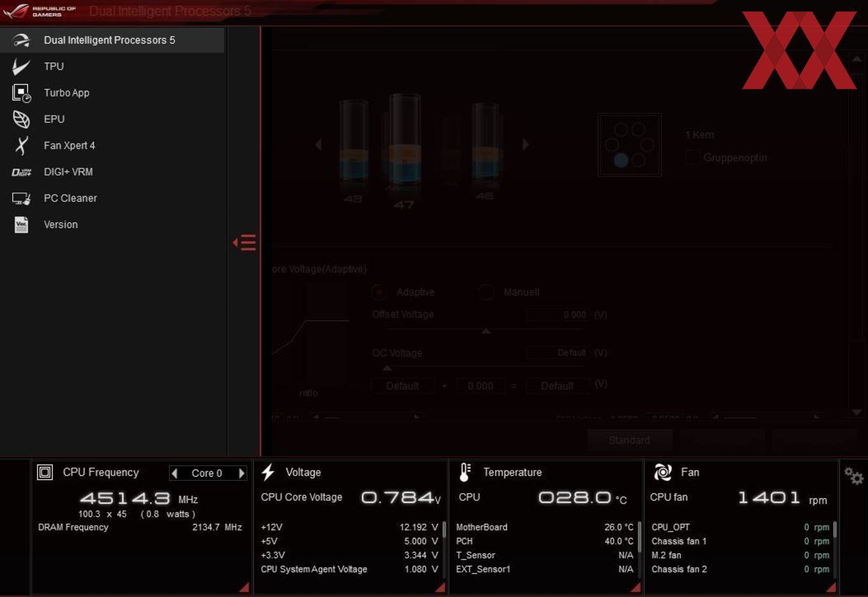Toggle the Gruppenoptin checkbox
868x597 pixels.
click(x=693, y=158)
